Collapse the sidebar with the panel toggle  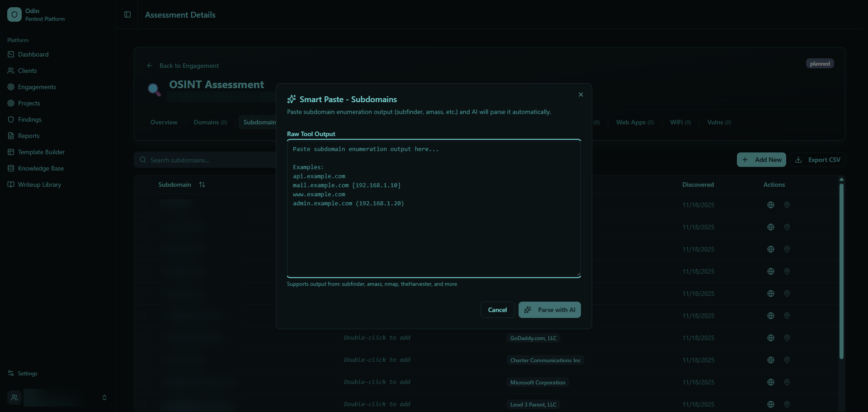pyautogui.click(x=127, y=14)
